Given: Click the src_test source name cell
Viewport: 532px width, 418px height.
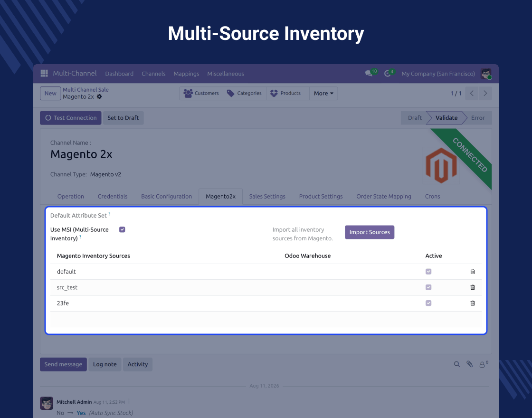Looking at the screenshot, I should (67, 287).
